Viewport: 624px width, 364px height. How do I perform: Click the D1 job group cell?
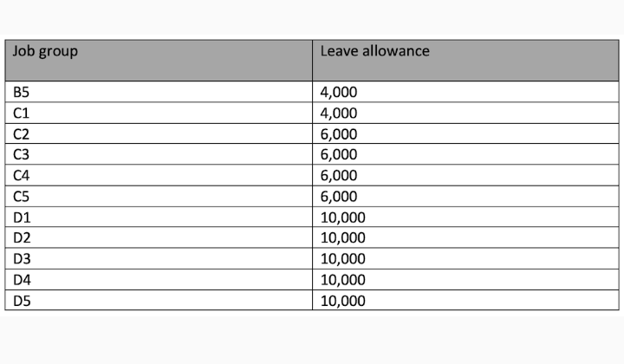click(x=22, y=217)
